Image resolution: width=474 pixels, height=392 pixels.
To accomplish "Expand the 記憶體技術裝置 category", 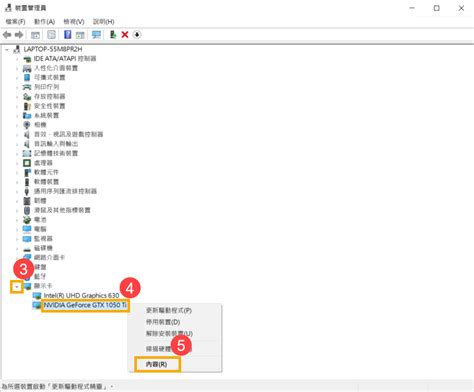I will (17, 153).
